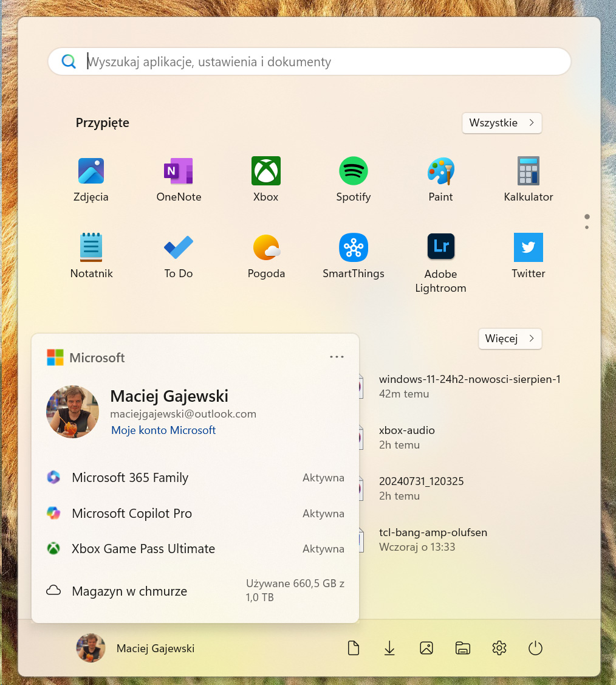Open Downloads folder icon in bottom bar

389,648
